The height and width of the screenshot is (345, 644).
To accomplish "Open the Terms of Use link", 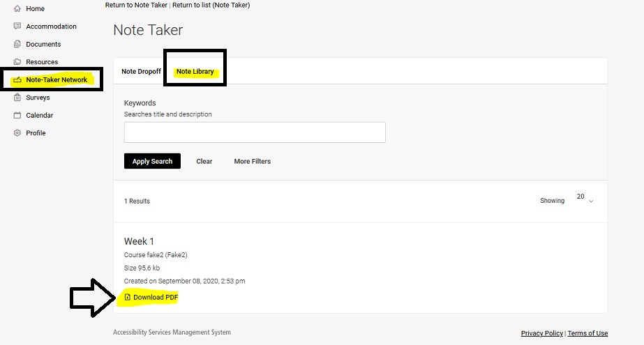I will pyautogui.click(x=587, y=333).
